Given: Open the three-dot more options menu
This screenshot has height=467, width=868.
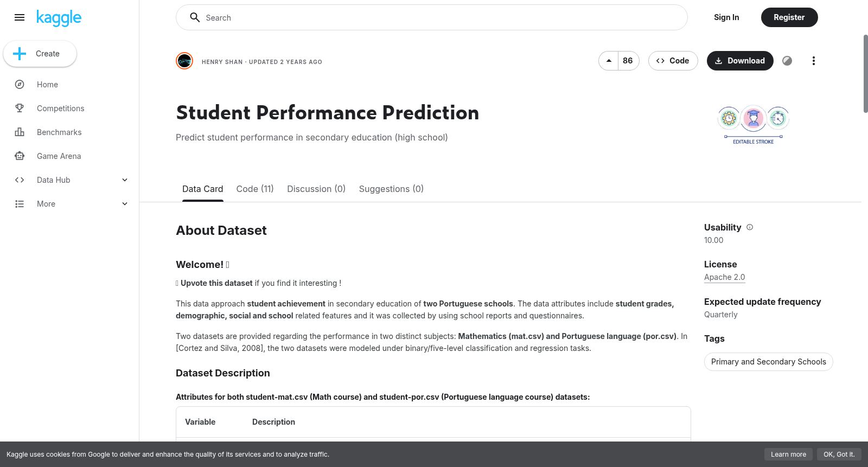Looking at the screenshot, I should click(x=813, y=61).
